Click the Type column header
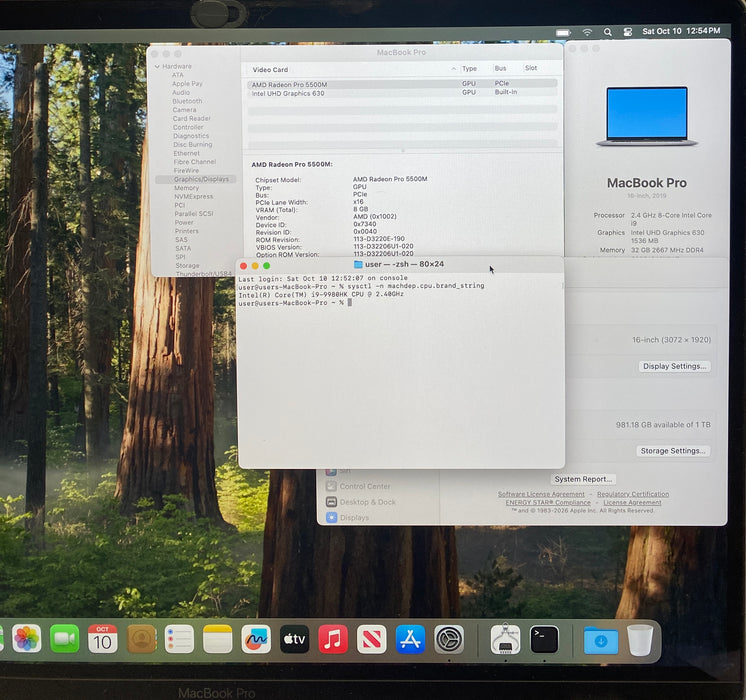Viewport: 746px width, 700px height. (469, 69)
